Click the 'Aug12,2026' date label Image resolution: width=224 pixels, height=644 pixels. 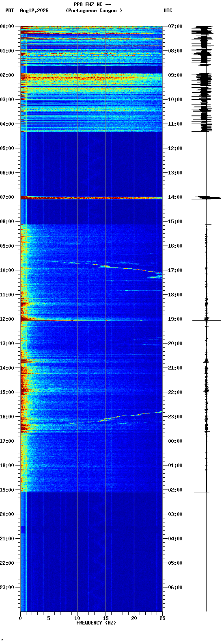[34, 11]
